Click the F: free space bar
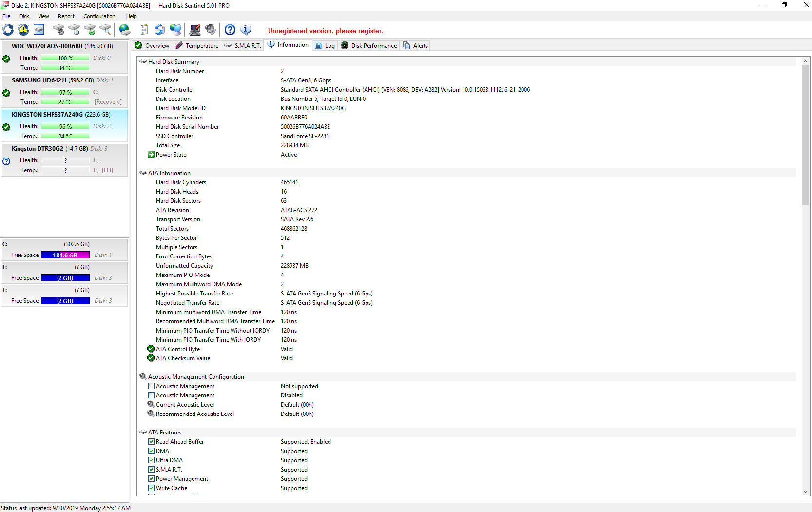Image resolution: width=812 pixels, height=512 pixels. point(65,301)
